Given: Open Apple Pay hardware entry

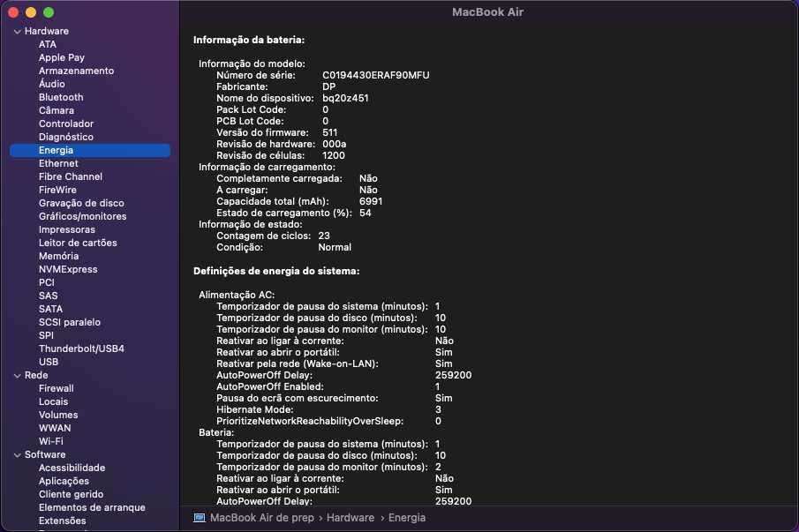Looking at the screenshot, I should [62, 57].
